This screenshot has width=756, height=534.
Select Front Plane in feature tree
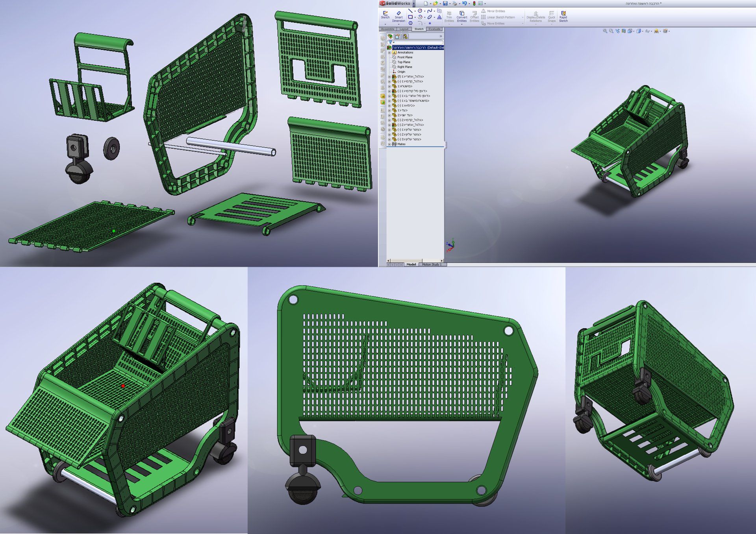pos(405,57)
